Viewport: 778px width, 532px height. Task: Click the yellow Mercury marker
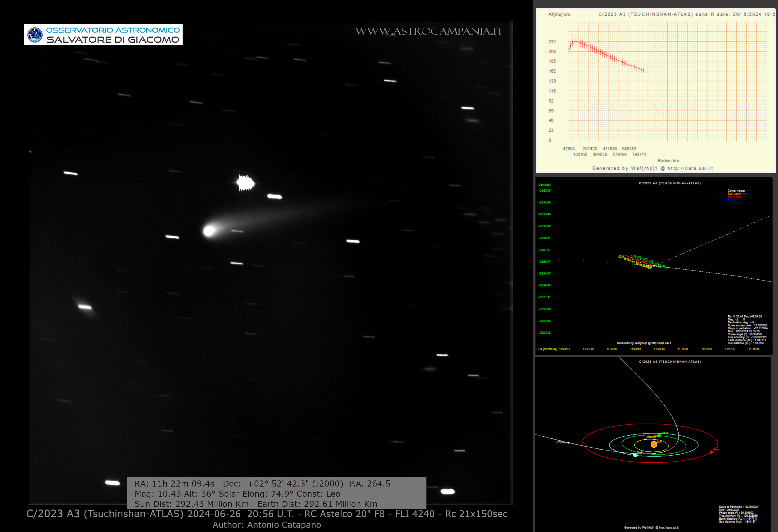(645, 439)
